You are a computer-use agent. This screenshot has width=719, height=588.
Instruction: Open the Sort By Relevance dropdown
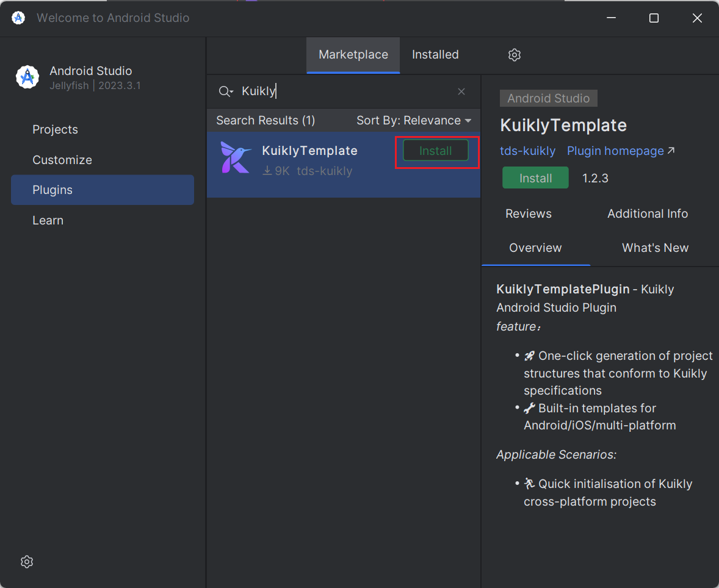414,121
